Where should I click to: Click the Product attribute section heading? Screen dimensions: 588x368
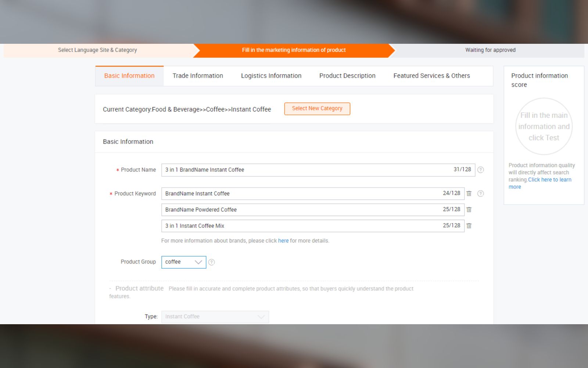coord(139,289)
